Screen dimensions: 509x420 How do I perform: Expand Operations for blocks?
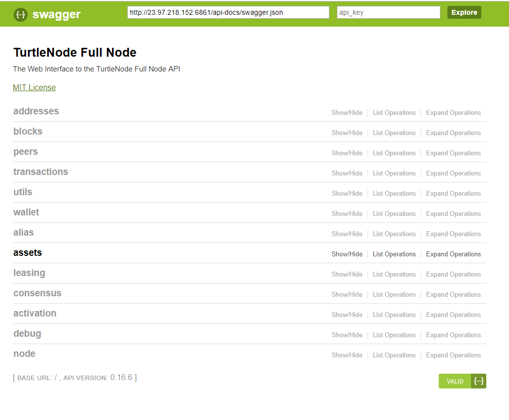[x=453, y=133]
